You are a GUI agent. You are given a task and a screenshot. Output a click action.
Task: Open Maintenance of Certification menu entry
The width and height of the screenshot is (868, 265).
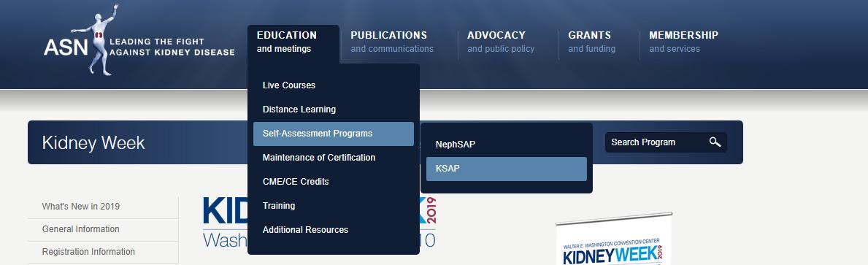tap(333, 158)
